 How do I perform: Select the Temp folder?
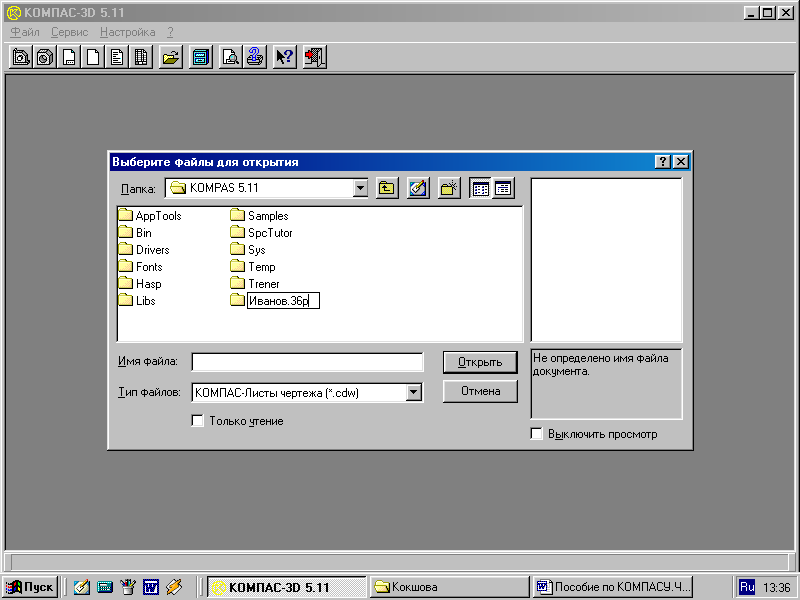coord(253,267)
